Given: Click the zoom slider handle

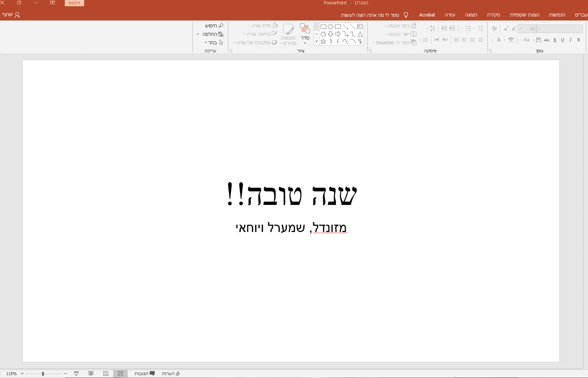Looking at the screenshot, I should (43, 374).
